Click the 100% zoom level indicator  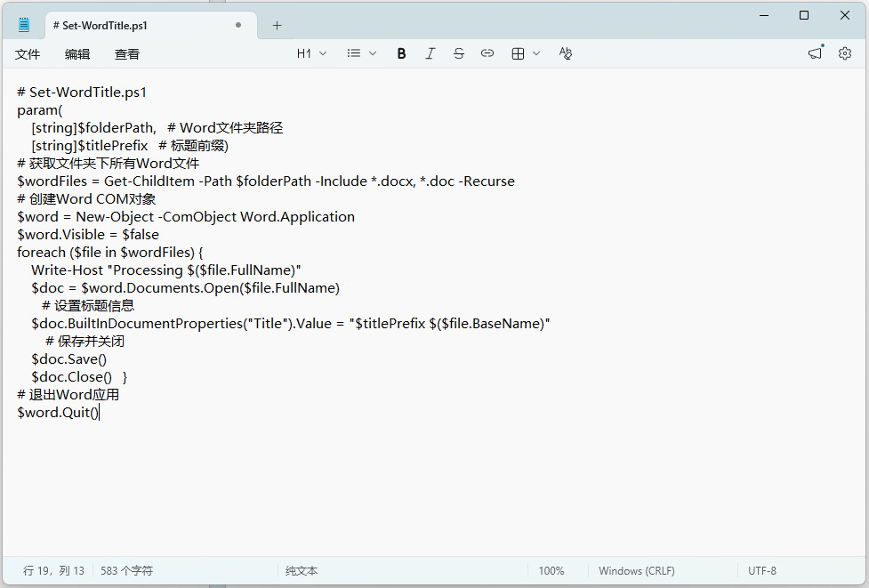coord(551,570)
